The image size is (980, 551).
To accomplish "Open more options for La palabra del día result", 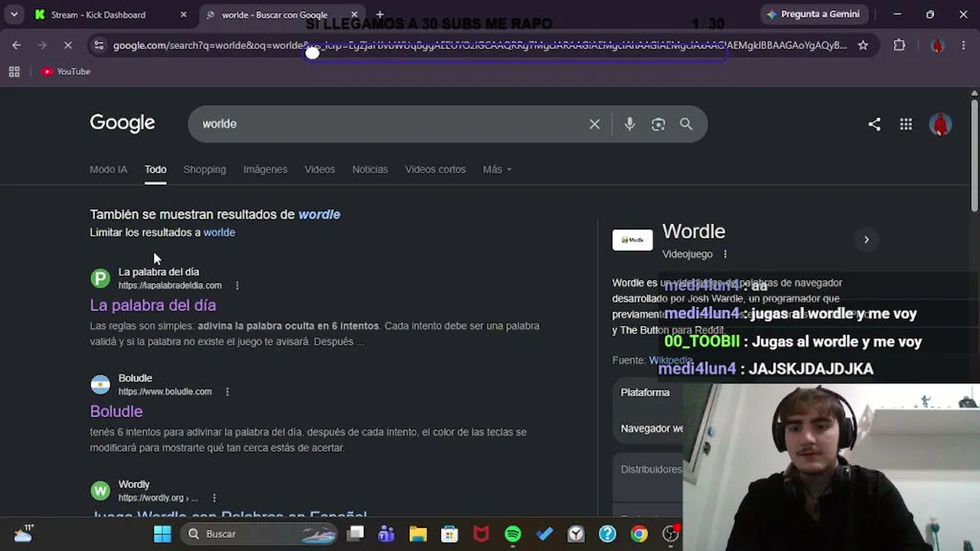I will click(x=237, y=285).
